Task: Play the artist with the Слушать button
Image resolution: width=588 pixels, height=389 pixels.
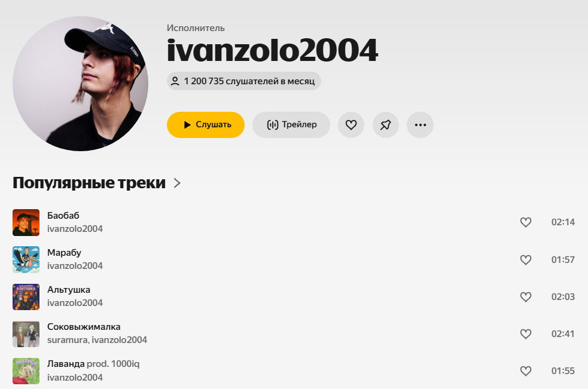Action: coord(206,125)
